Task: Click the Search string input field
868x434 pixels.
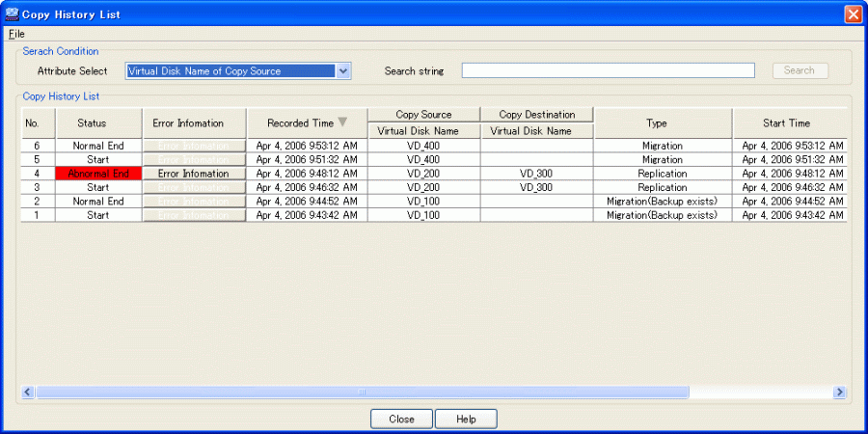Action: 608,70
